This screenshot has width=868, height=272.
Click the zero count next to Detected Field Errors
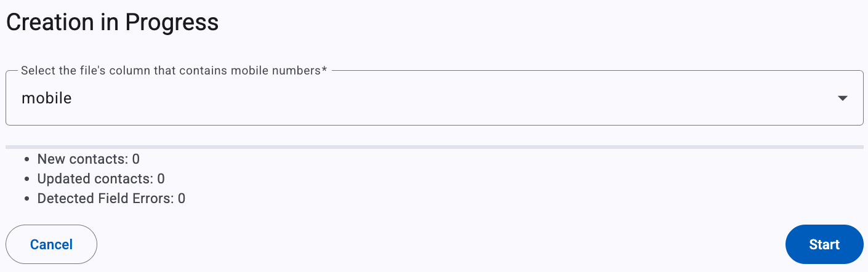click(182, 199)
